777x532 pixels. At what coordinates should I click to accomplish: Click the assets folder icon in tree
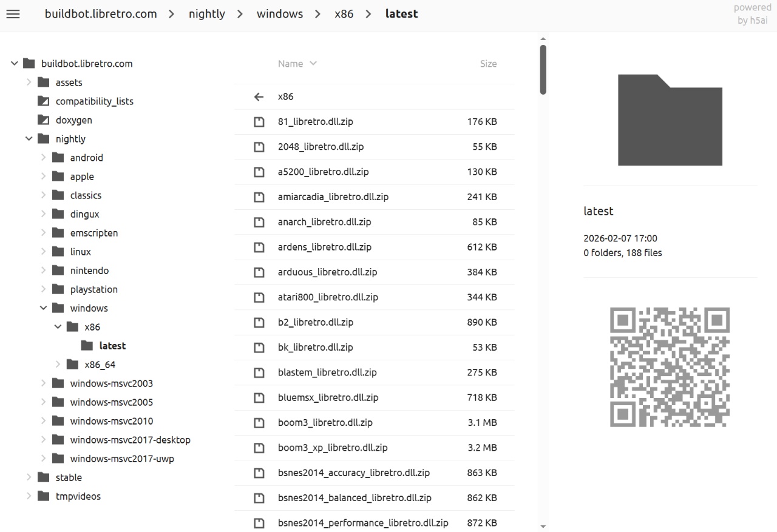43,82
